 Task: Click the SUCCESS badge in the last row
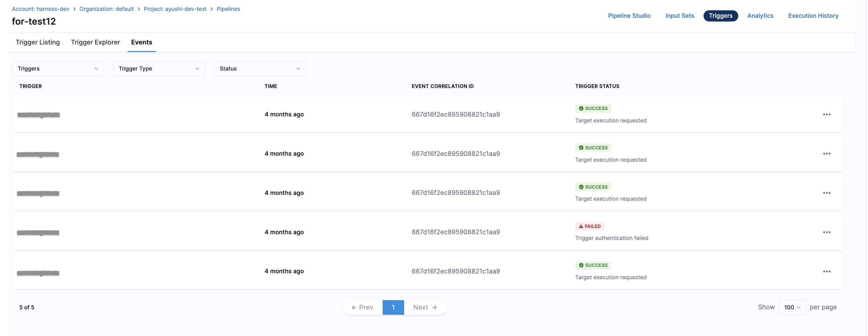pos(593,265)
